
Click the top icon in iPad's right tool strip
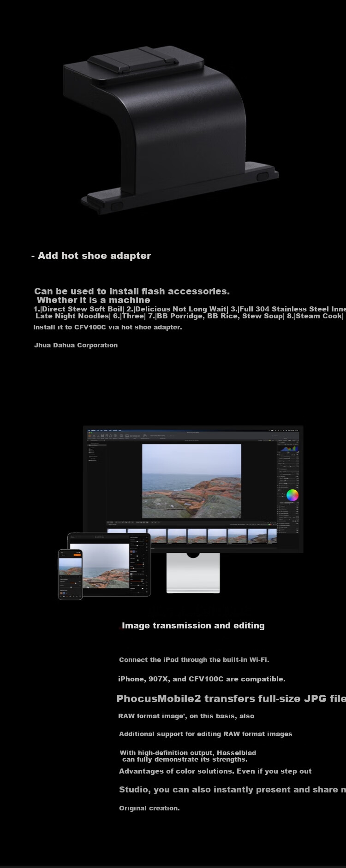click(x=147, y=538)
